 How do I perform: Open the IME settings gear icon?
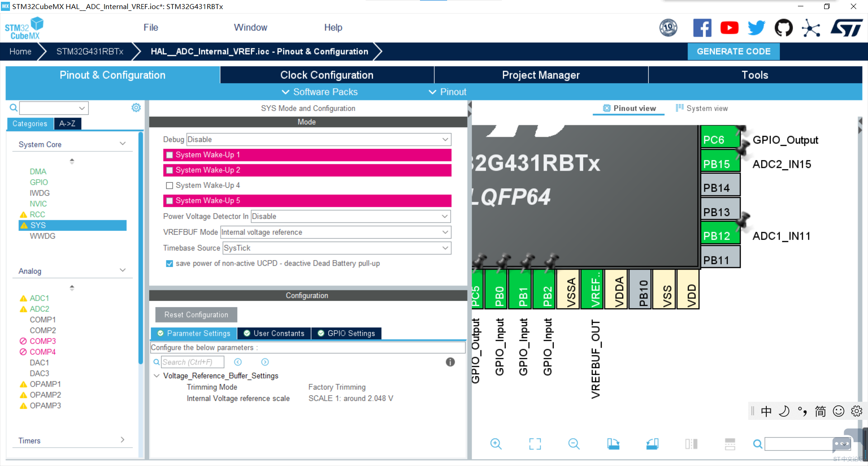click(x=857, y=411)
